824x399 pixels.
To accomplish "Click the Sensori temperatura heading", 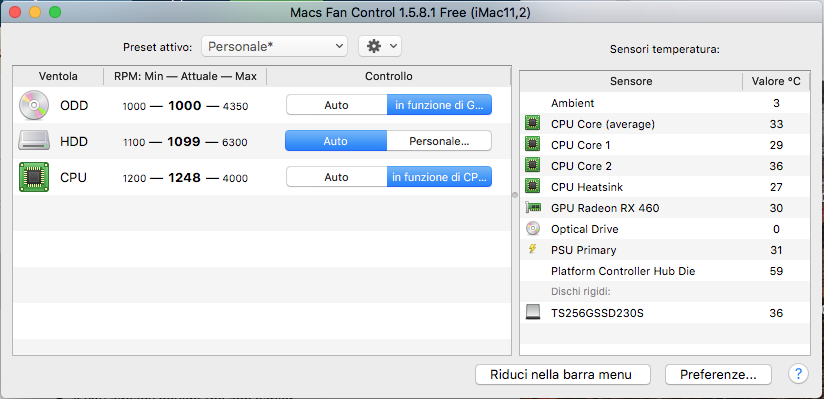I will tap(665, 50).
